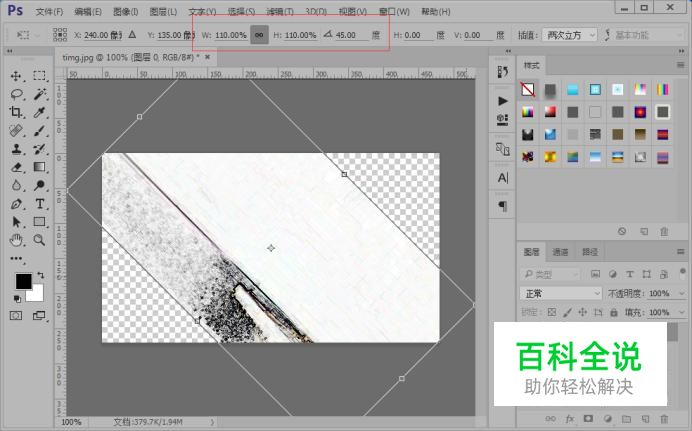Select the Pen tool
692x431 pixels.
[16, 204]
